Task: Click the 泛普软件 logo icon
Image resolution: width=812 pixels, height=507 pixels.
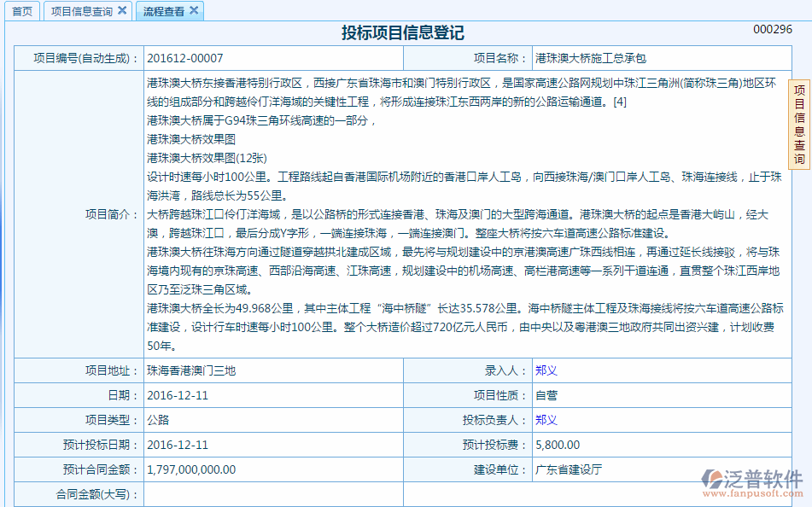Action: (x=714, y=479)
